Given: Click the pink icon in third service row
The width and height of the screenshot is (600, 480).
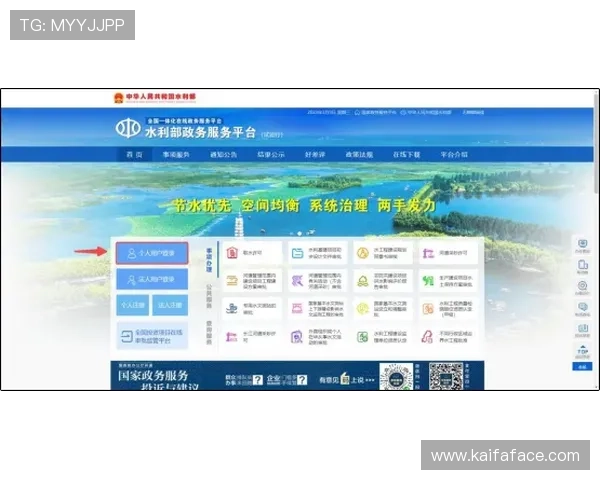Looking at the screenshot, I should 297,309.
